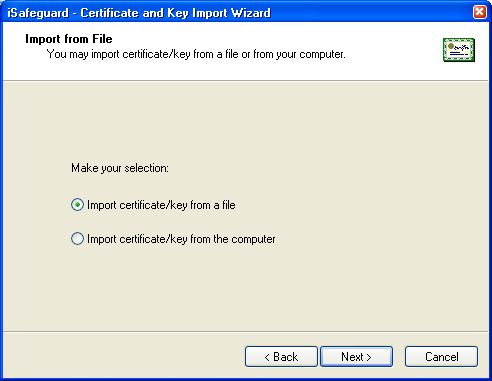Click the greater-than arrow on the Next button
This screenshot has height=381, width=492.
point(368,357)
